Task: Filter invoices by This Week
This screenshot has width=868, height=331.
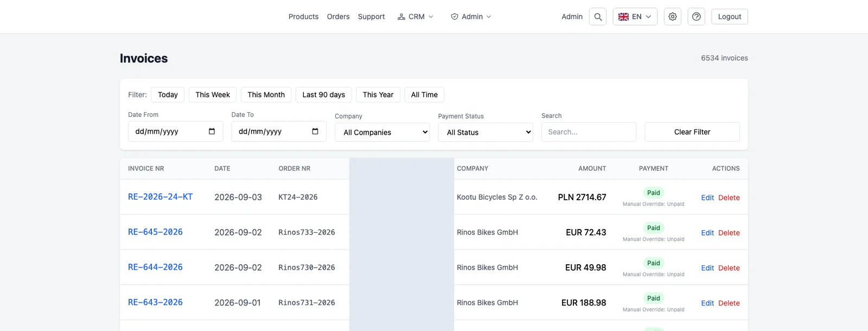Action: (213, 94)
